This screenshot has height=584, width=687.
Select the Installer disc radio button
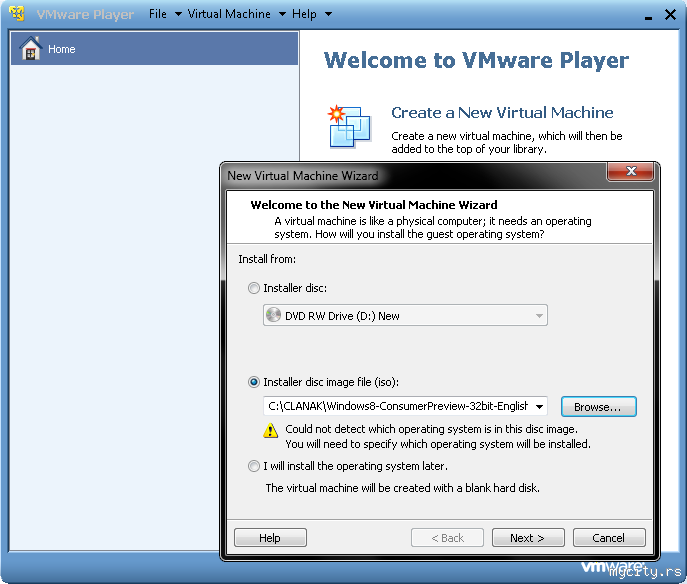point(254,288)
